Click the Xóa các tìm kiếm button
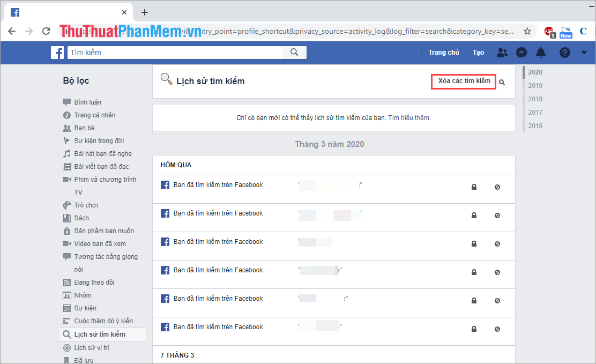Image resolution: width=596 pixels, height=364 pixels. [463, 81]
